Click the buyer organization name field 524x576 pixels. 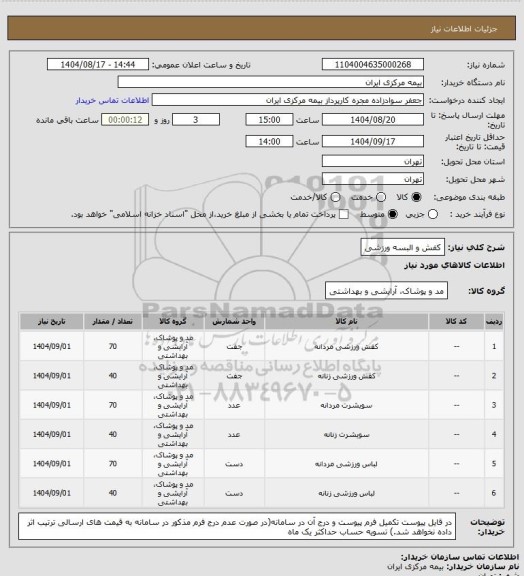pyautogui.click(x=270, y=82)
